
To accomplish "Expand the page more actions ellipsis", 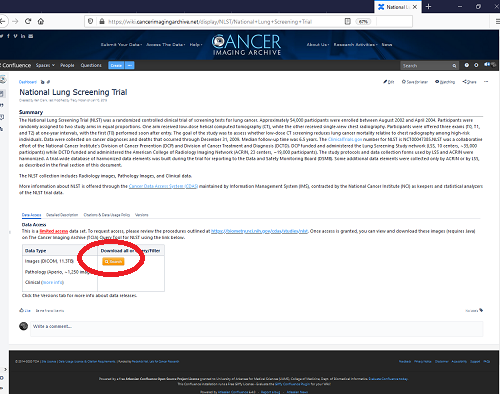I will [486, 82].
